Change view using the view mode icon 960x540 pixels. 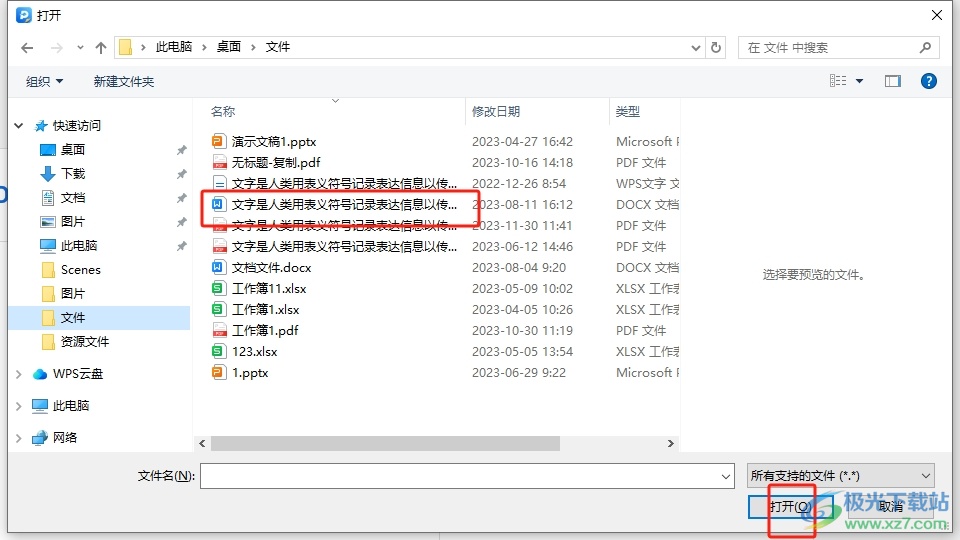click(x=838, y=81)
